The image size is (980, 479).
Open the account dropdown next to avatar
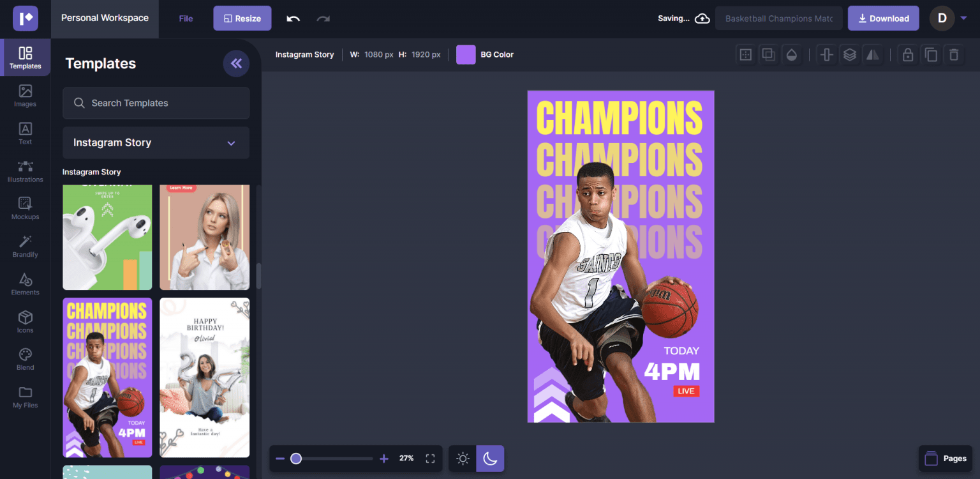click(x=963, y=18)
